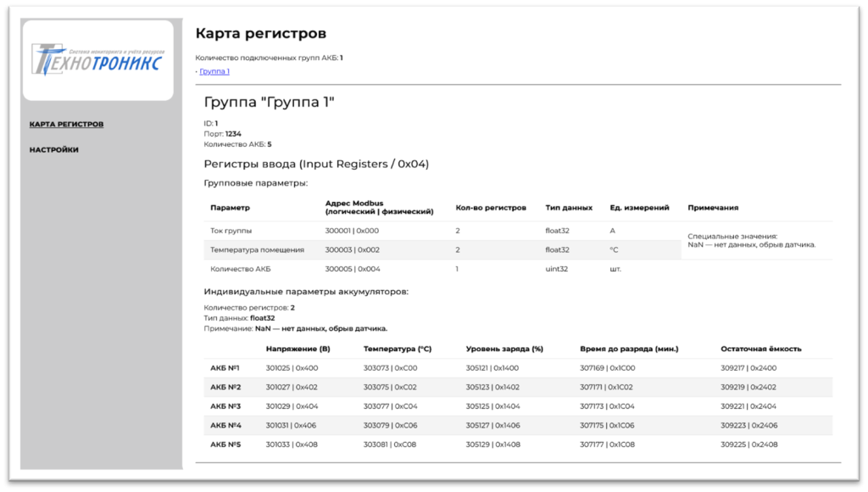Image resolution: width=868 pixels, height=492 pixels.
Task: Open the Группа 1 link
Action: click(214, 70)
